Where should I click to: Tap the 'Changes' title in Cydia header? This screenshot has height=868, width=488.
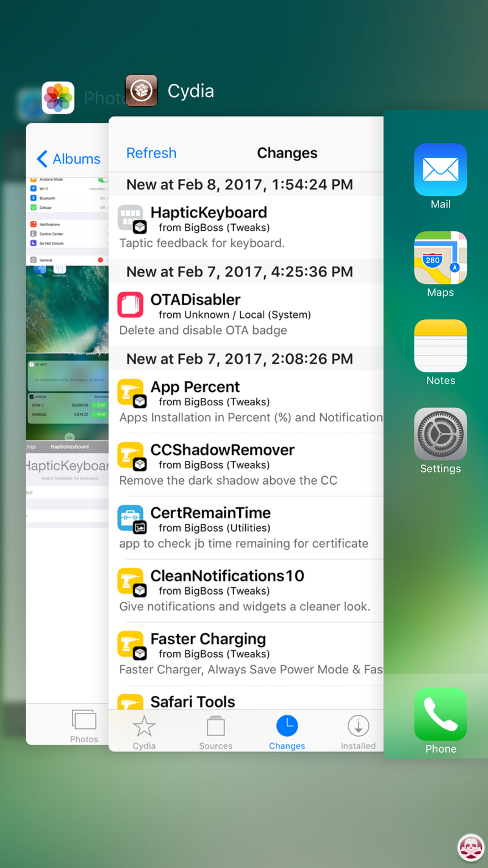tap(287, 153)
